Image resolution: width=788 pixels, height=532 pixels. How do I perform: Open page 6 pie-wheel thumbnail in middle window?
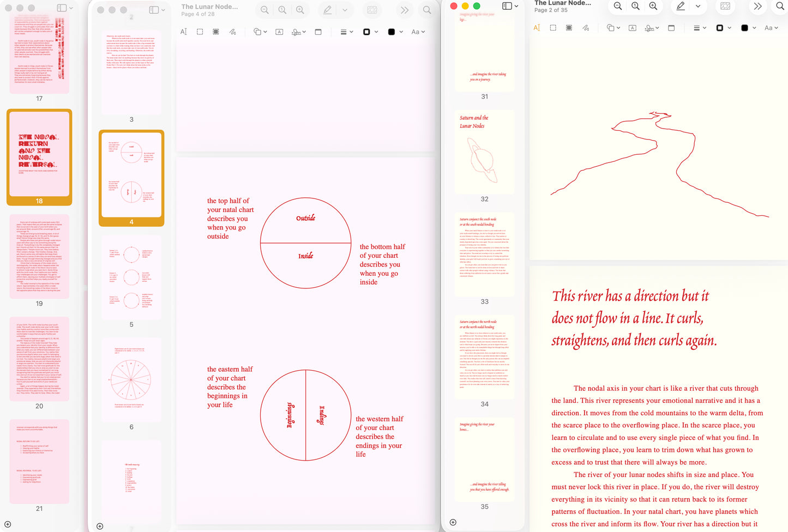pyautogui.click(x=131, y=379)
